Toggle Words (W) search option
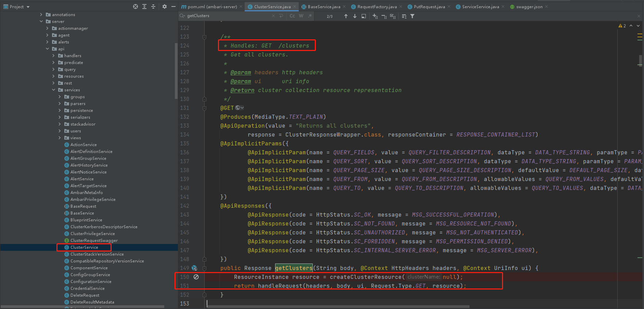Screen dimensions: 644x309 pyautogui.click(x=301, y=16)
